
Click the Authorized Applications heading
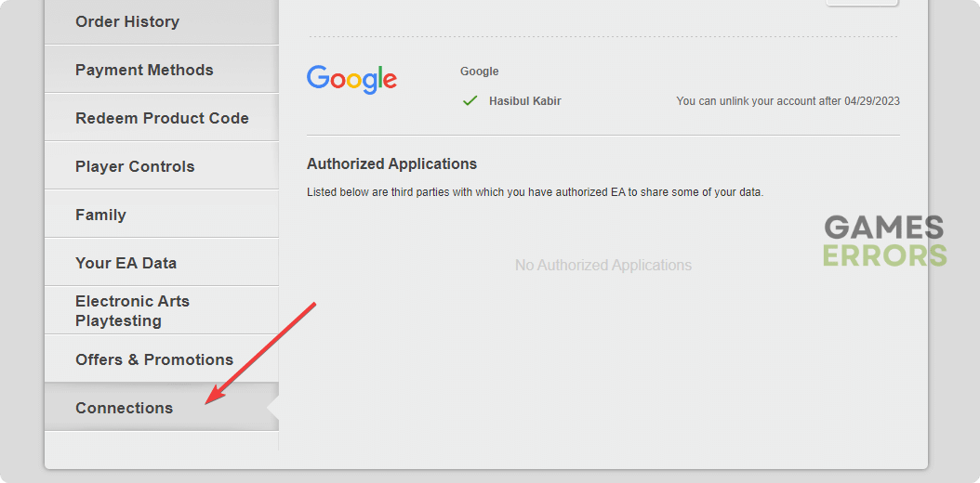[391, 164]
